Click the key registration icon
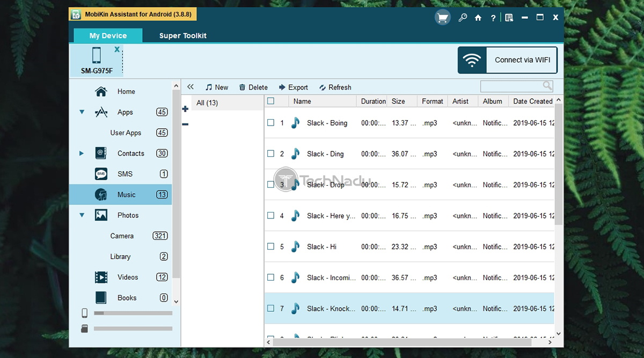 point(462,18)
